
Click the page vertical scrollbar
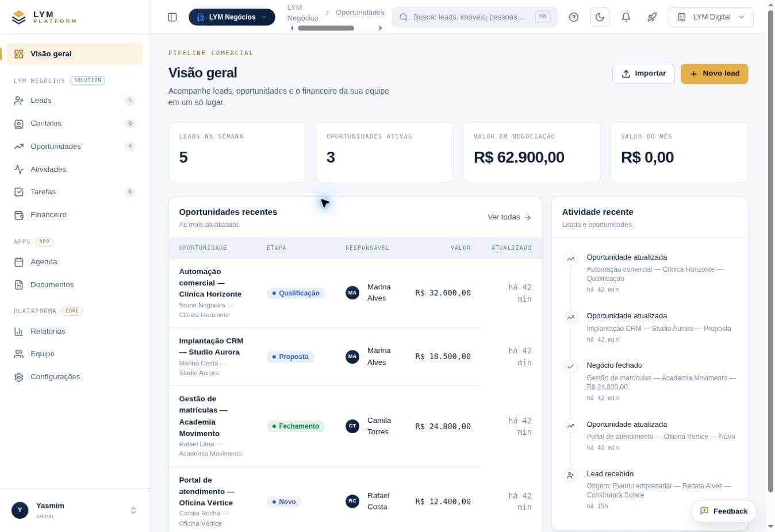[x=770, y=251]
